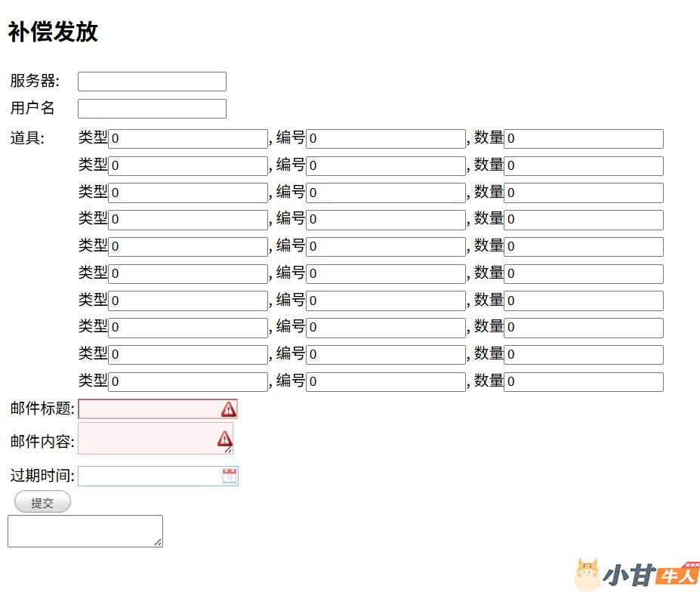Select the first row 数量 field
This screenshot has width=700, height=592.
[x=584, y=139]
